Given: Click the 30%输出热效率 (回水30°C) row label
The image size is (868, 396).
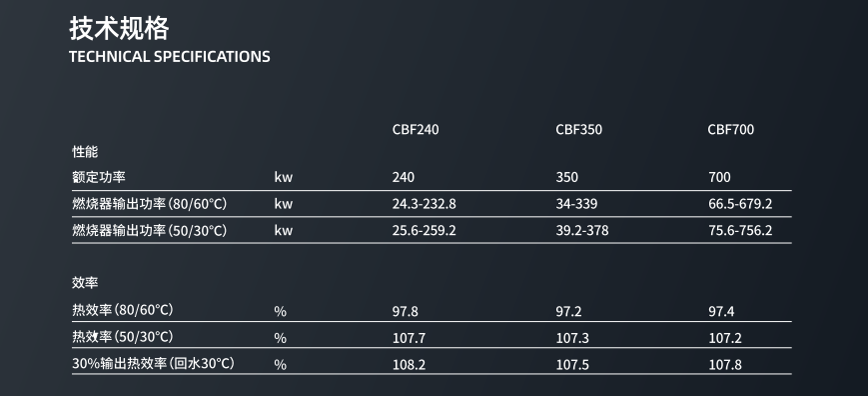Looking at the screenshot, I should pos(154,363).
